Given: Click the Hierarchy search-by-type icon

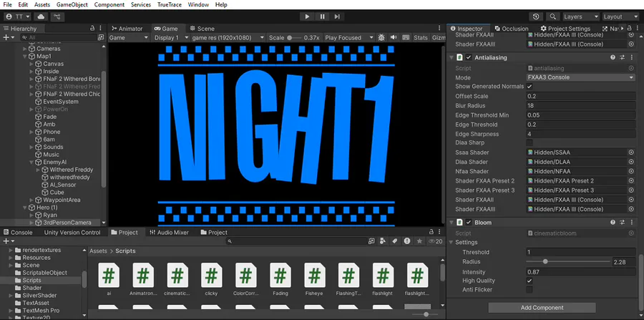Looking at the screenshot, I should click(101, 37).
